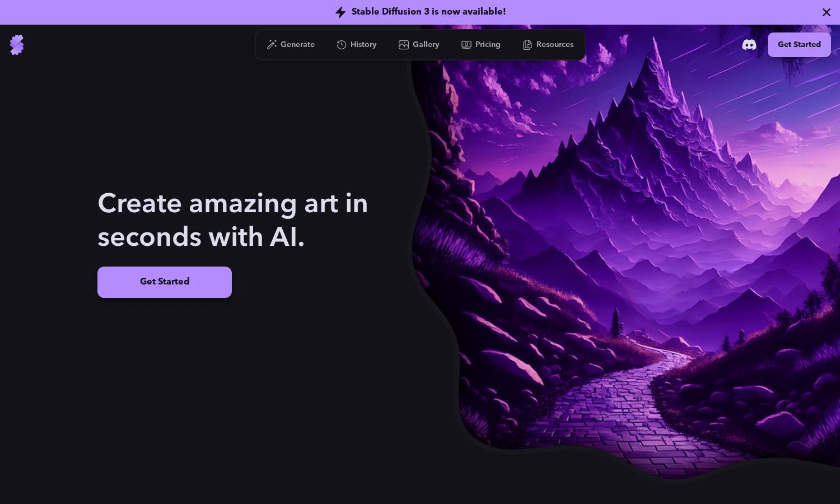840x504 pixels.
Task: Click the document Resources icon
Action: click(x=527, y=45)
